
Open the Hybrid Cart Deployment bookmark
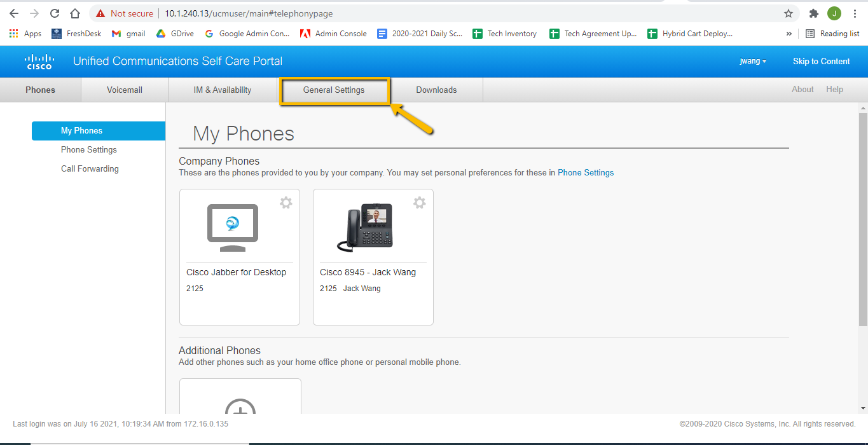(x=690, y=34)
